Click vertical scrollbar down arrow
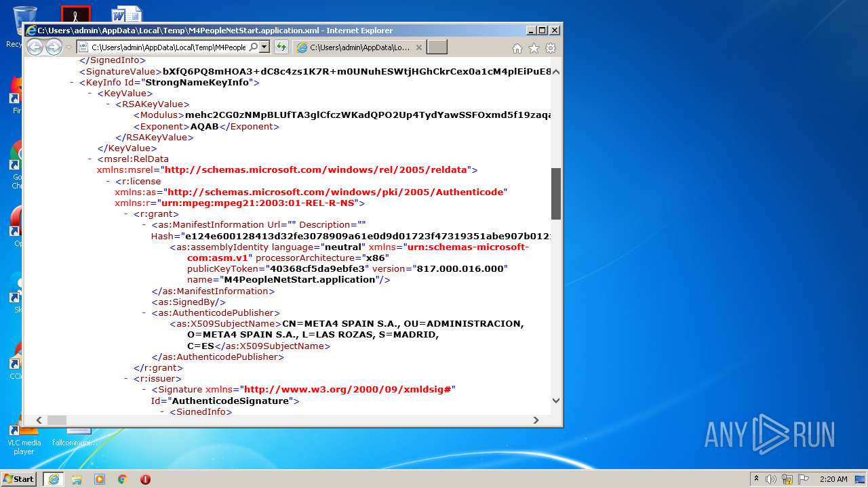The height and width of the screenshot is (488, 868). click(x=556, y=400)
